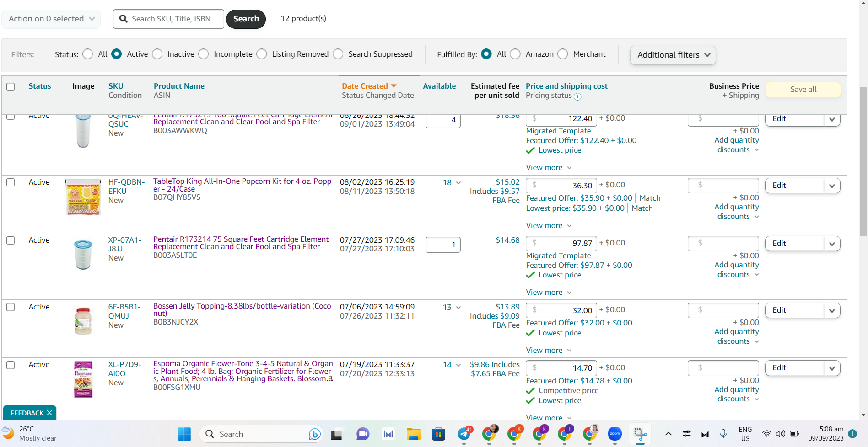Sort by Date Created arrow icon

click(x=394, y=86)
